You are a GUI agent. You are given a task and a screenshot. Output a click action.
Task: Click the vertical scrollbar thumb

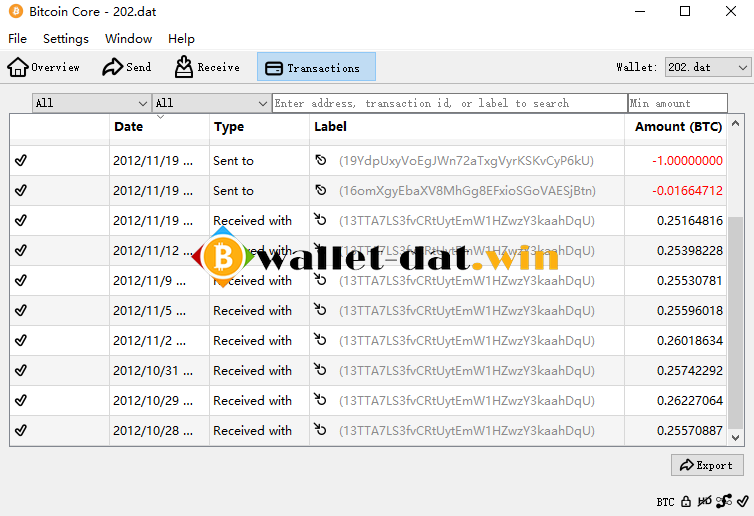click(735, 322)
